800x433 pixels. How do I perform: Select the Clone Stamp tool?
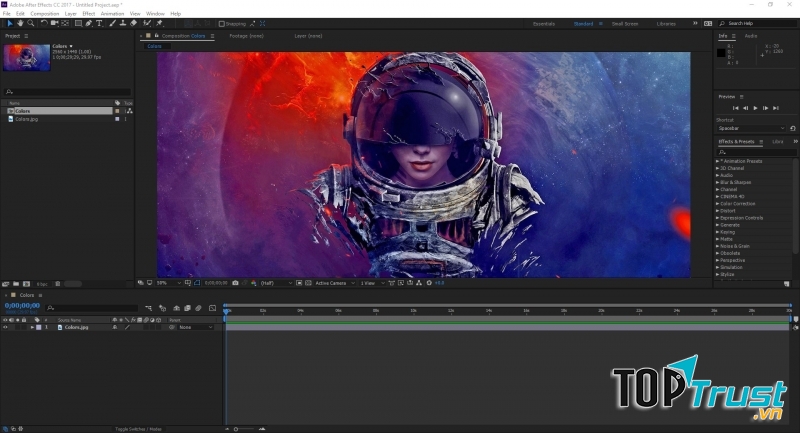tap(123, 23)
